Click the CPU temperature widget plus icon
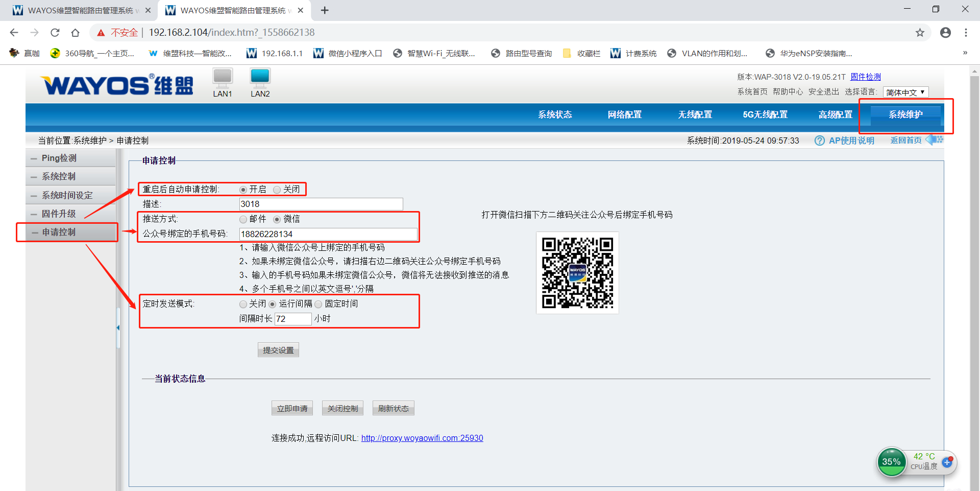The image size is (980, 491). click(947, 462)
